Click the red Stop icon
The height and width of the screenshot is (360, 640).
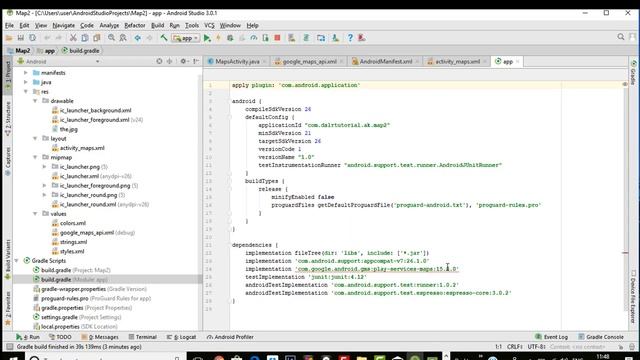pyautogui.click(x=277, y=38)
